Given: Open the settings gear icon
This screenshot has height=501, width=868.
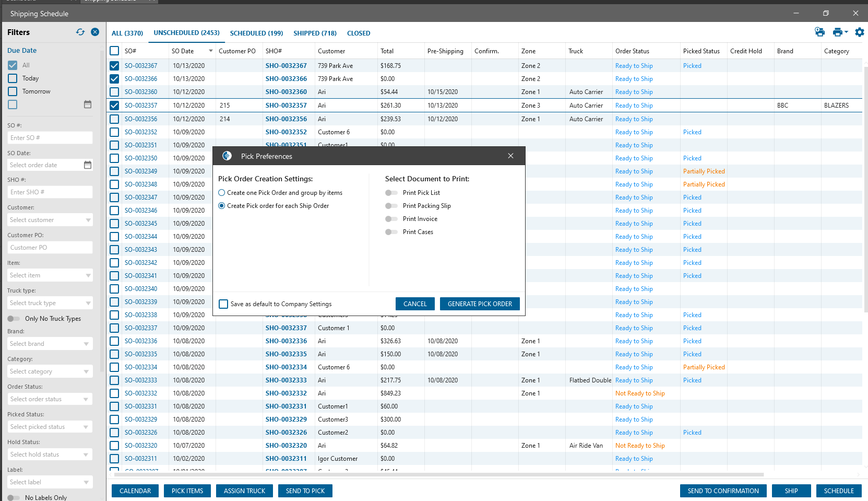Looking at the screenshot, I should click(859, 32).
